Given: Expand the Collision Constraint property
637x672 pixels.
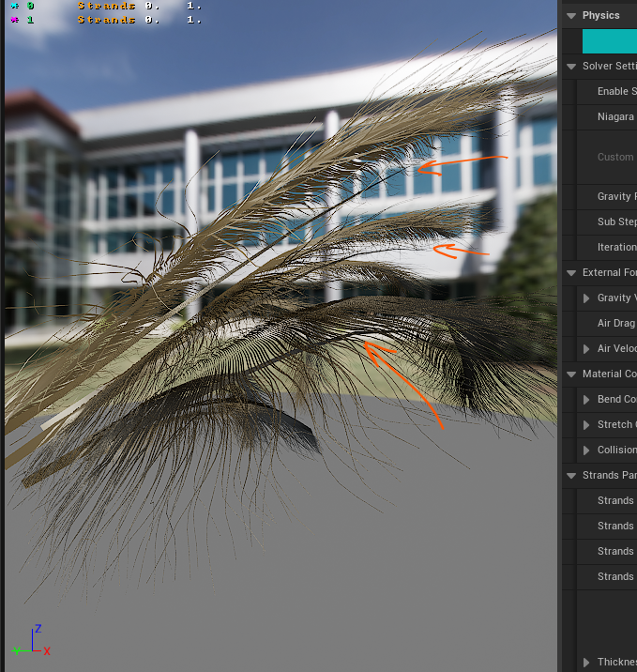Looking at the screenshot, I should tap(587, 451).
